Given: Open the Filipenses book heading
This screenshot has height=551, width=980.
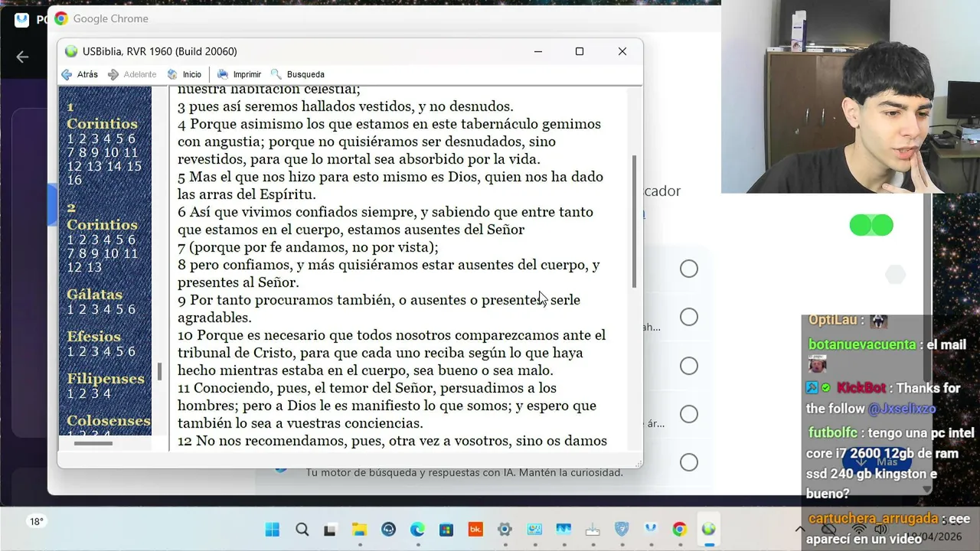Looking at the screenshot, I should click(106, 379).
